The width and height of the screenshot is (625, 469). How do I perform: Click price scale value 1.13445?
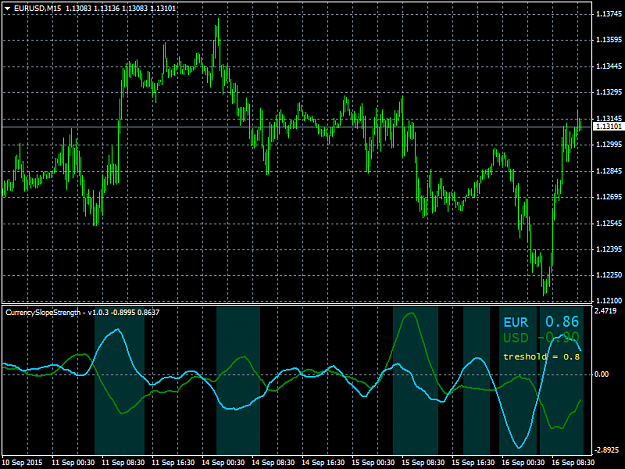(609, 66)
